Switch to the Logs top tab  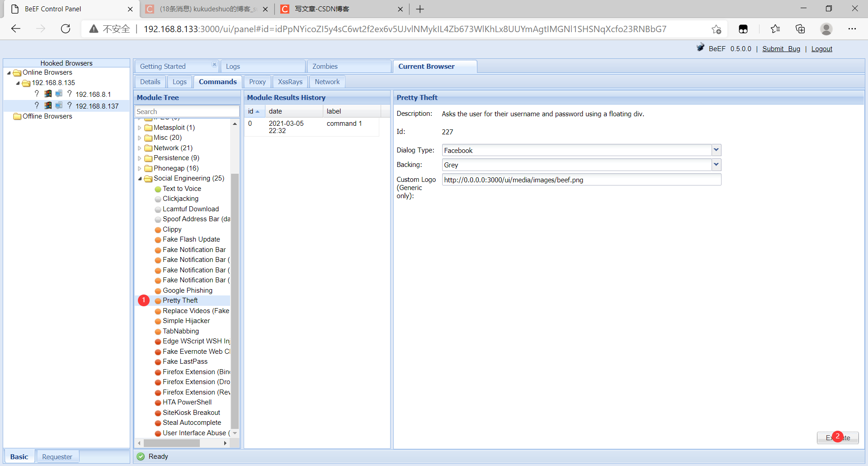point(263,67)
